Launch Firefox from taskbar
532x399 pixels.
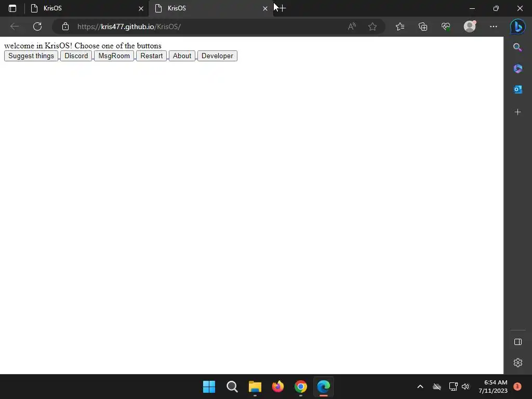pyautogui.click(x=278, y=387)
